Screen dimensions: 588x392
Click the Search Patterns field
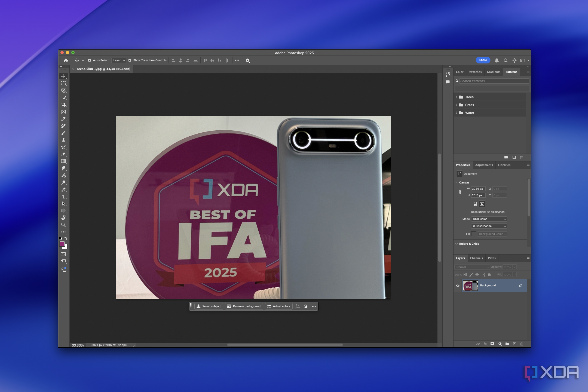tap(494, 81)
